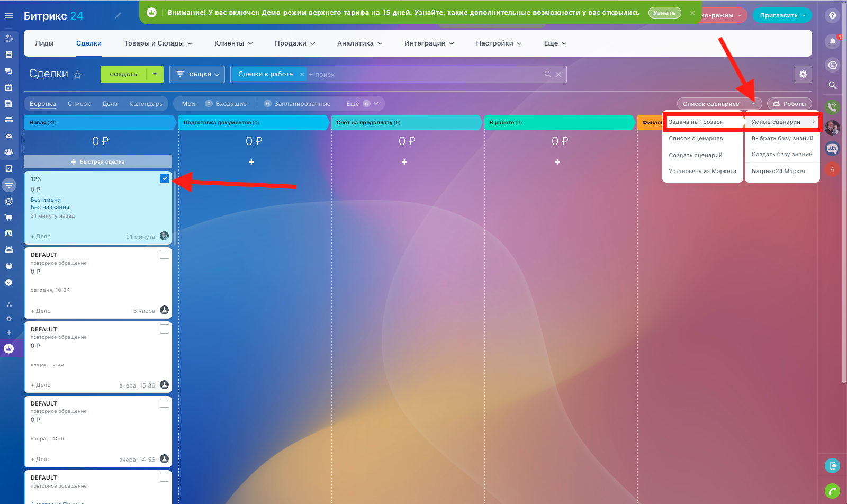Open the hamburger menu beside the Битрикс 24 logo

pos(9,15)
